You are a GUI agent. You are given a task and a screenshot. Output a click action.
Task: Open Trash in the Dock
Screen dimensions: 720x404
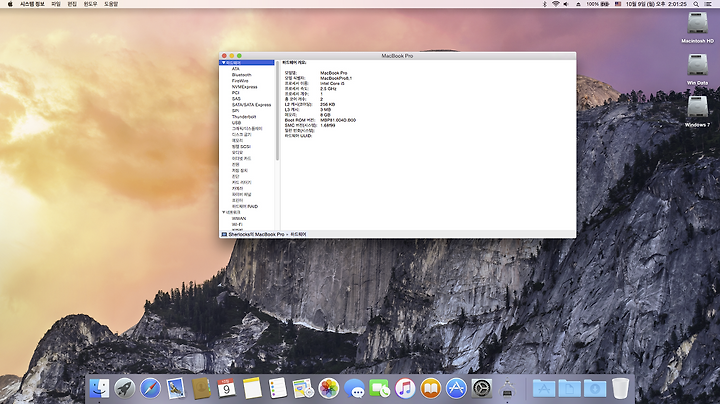point(620,388)
